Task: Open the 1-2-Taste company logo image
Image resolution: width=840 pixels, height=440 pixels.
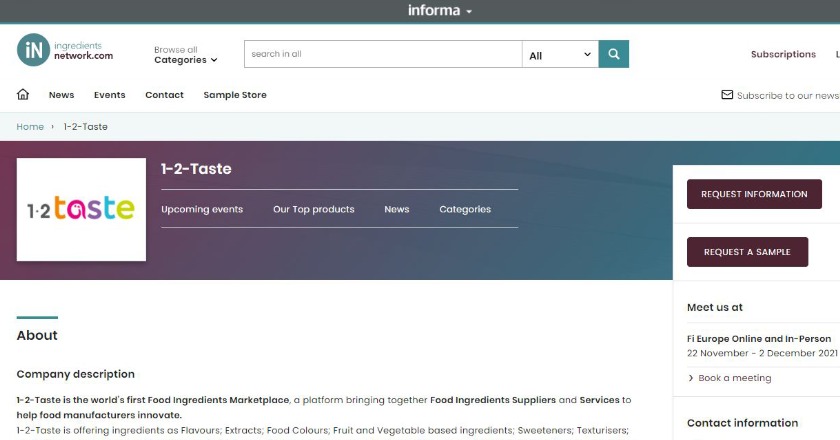Action: (x=81, y=209)
